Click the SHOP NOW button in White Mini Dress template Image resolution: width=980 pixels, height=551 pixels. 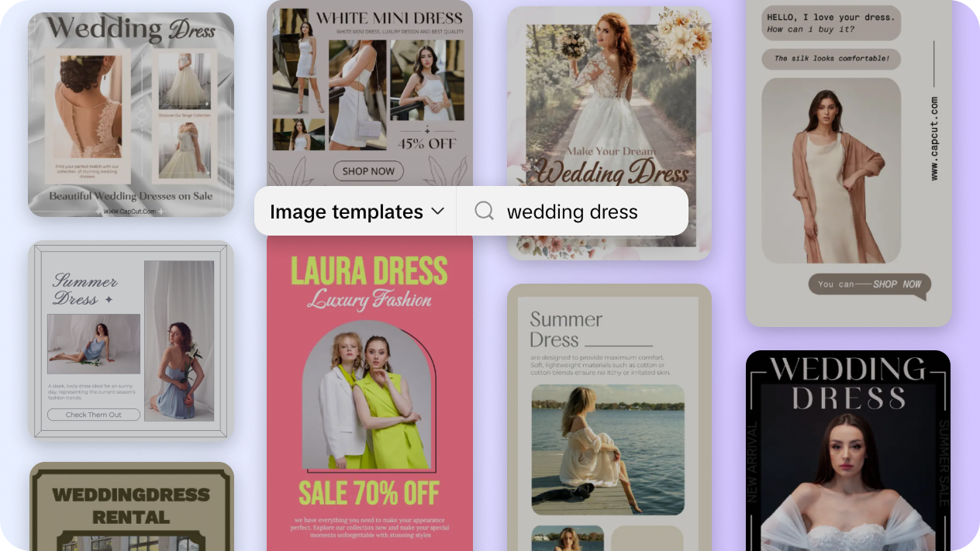(x=369, y=171)
